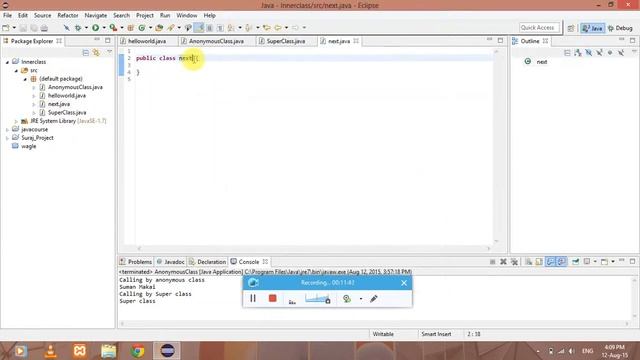640x360 pixels.
Task: Select next.java in Package Explorer
Action: tap(59, 104)
